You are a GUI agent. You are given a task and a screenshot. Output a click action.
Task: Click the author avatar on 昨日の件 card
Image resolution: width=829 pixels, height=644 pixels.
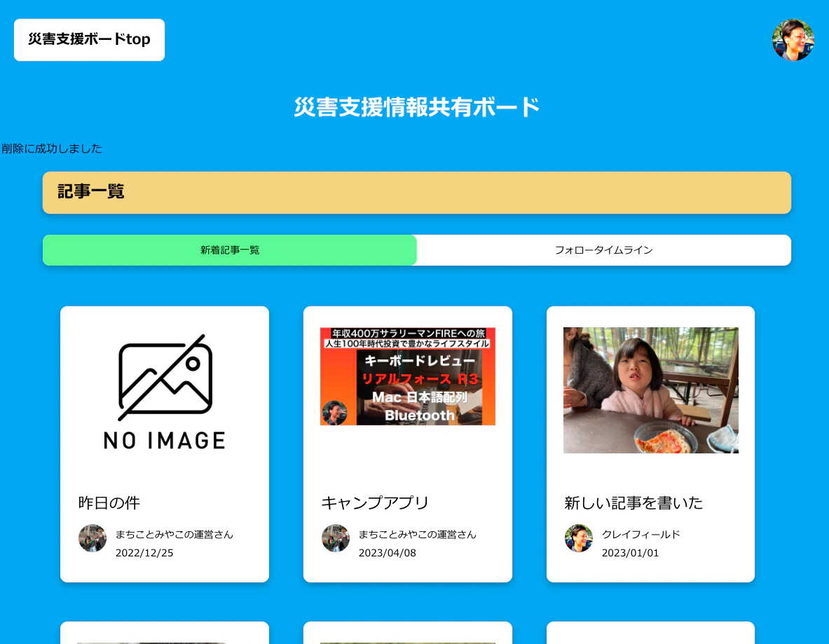coord(92,538)
